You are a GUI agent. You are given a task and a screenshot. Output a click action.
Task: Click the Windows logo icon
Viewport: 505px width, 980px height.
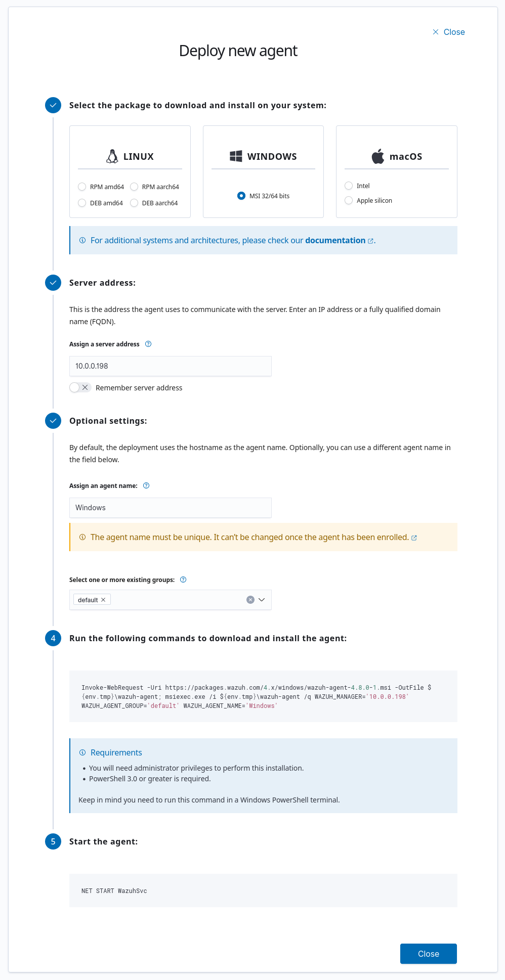point(235,156)
